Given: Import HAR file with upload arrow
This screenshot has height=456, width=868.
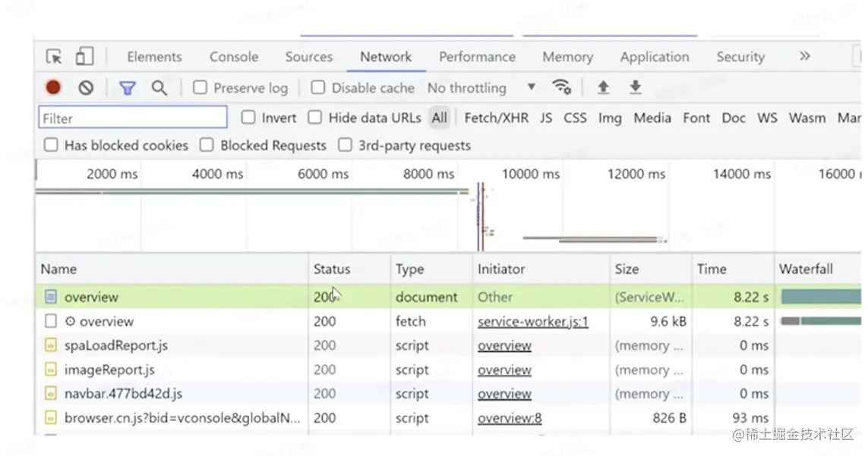Looking at the screenshot, I should [603, 87].
